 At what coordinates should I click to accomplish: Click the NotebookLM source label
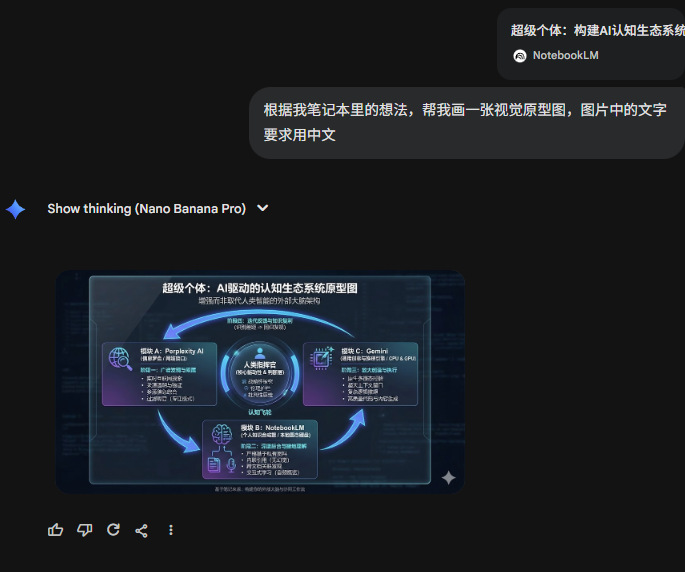(x=565, y=55)
